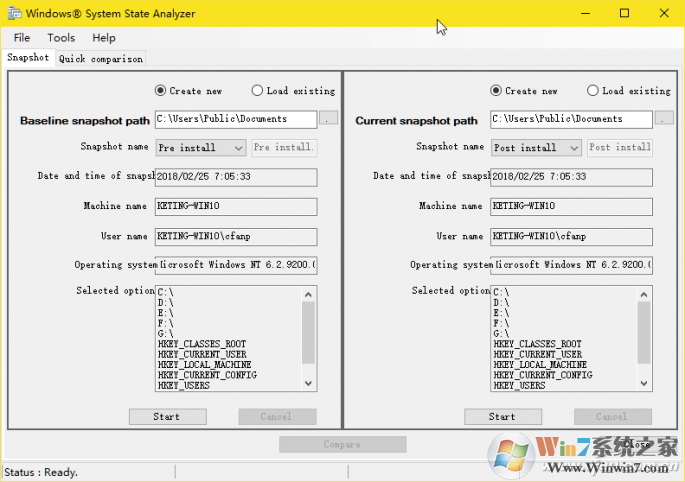Viewport: 685px width, 482px height.
Task: Click the current snapshot Operating system field
Action: pos(571,265)
